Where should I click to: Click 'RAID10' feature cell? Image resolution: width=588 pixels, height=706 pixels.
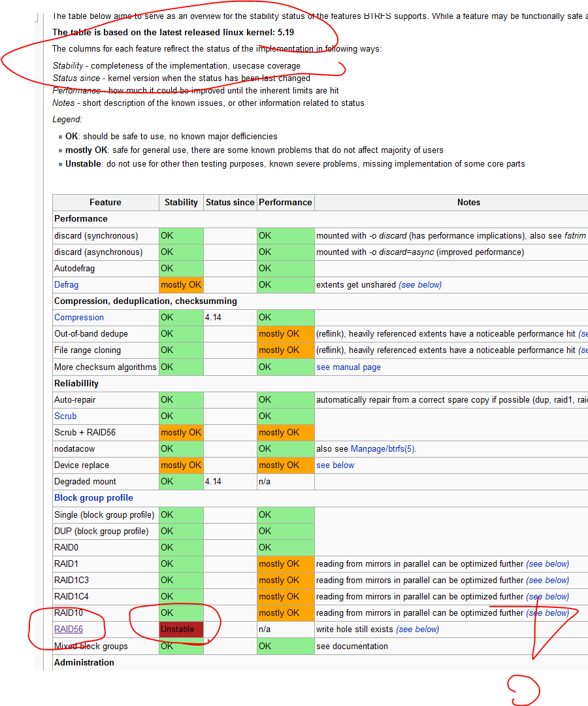[x=105, y=613]
